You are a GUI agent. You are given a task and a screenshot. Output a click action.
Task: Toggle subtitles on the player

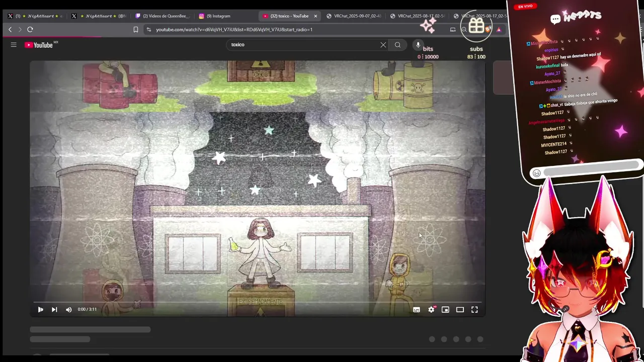(x=417, y=310)
